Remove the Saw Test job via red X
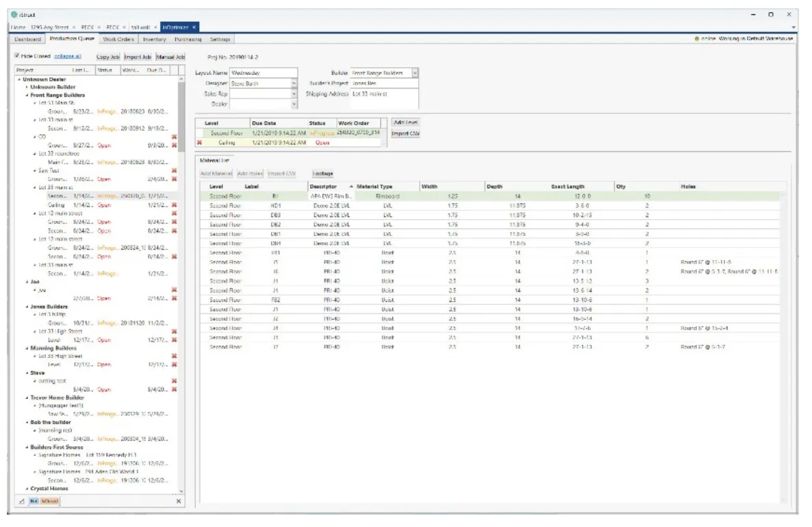The height and width of the screenshot is (527, 812). pos(175,171)
